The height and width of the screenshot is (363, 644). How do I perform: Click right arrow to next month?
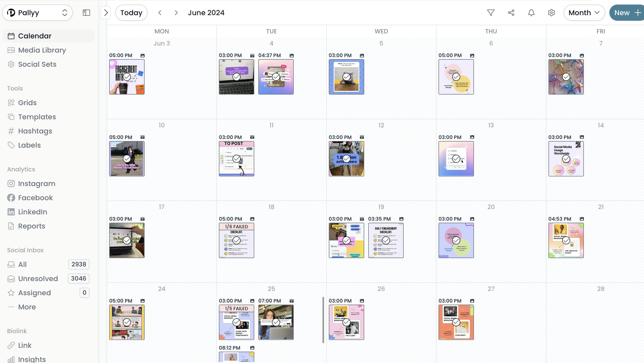point(176,12)
